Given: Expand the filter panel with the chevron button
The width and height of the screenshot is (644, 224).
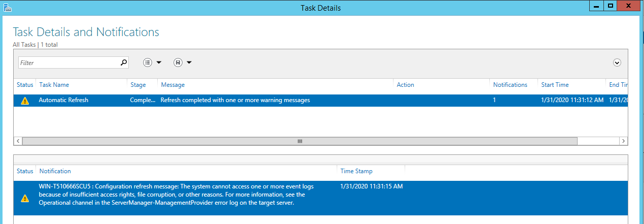Looking at the screenshot, I should pyautogui.click(x=617, y=62).
